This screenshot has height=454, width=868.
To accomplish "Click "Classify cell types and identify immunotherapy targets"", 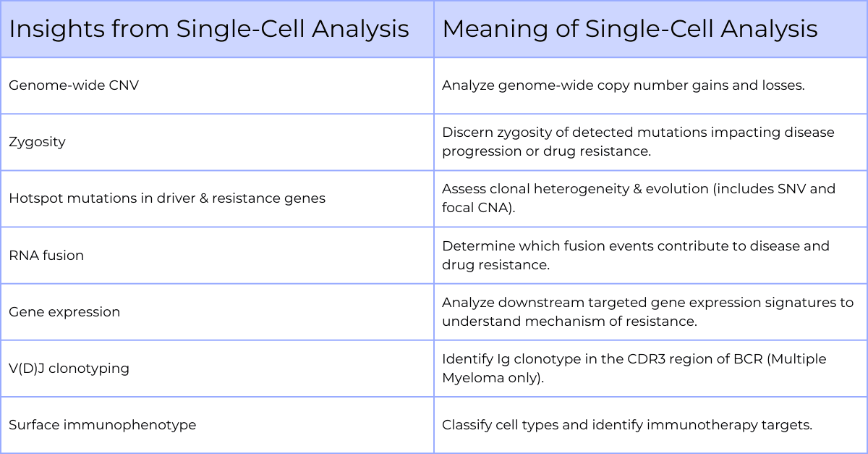I will click(x=626, y=424).
